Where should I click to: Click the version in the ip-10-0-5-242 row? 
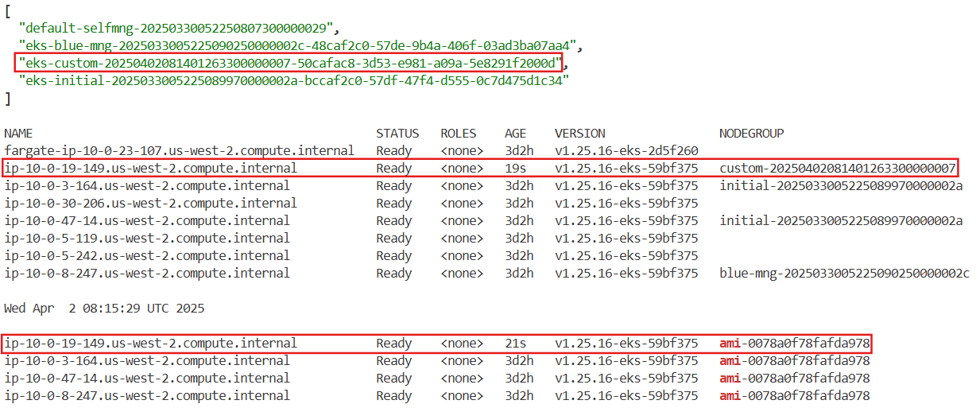[626, 256]
